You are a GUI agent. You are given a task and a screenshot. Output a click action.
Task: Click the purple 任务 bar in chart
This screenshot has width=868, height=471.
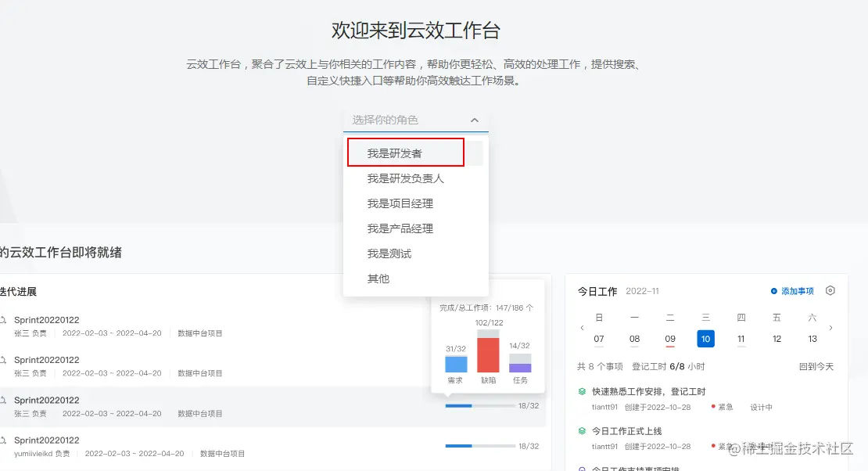tap(520, 368)
